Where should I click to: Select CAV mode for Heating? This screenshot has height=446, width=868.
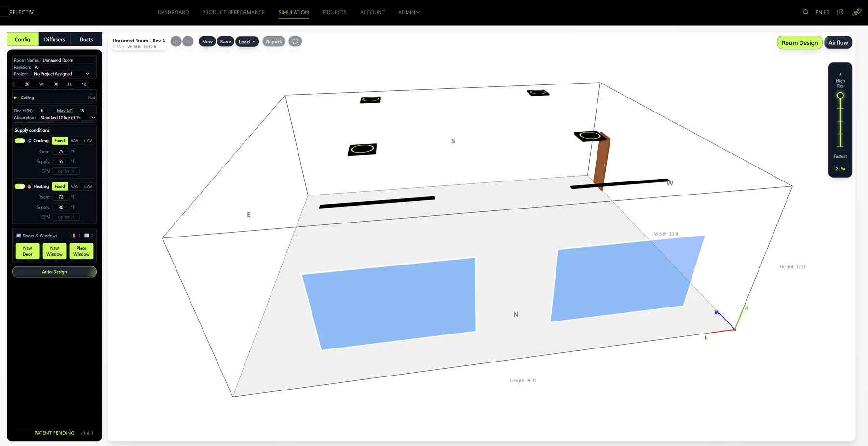tap(88, 186)
